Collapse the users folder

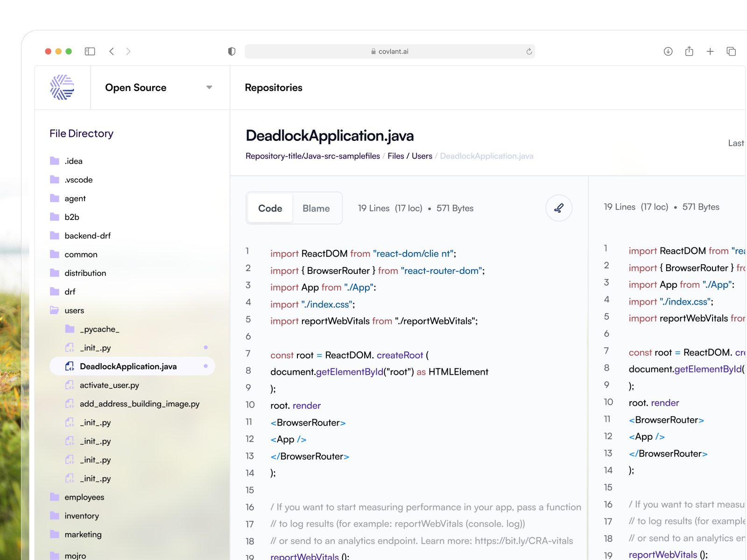coord(74,310)
